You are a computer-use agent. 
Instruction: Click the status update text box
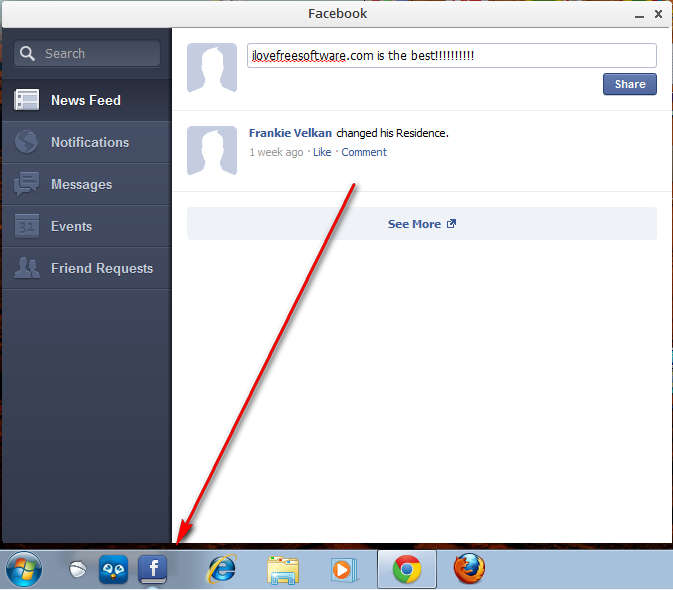coord(452,55)
